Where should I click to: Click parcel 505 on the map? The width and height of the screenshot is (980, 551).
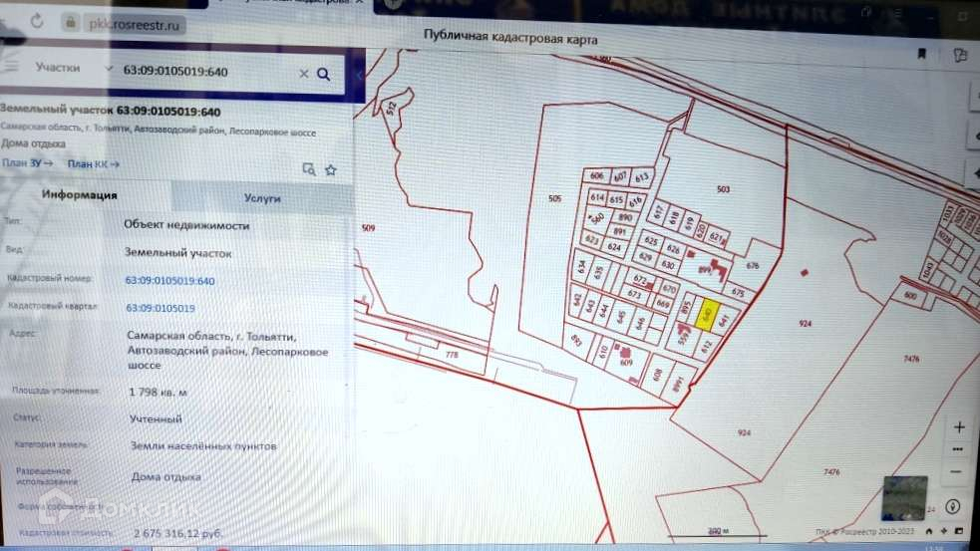pyautogui.click(x=554, y=198)
